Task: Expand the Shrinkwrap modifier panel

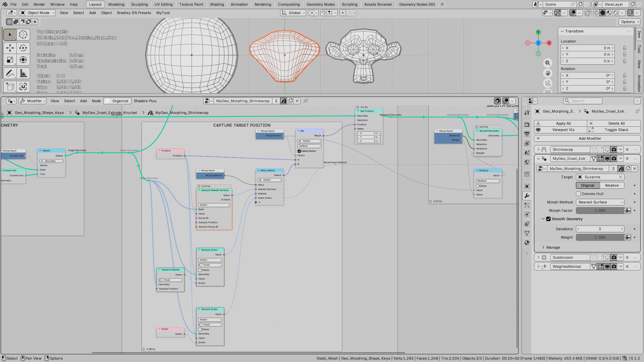Action: click(x=538, y=149)
